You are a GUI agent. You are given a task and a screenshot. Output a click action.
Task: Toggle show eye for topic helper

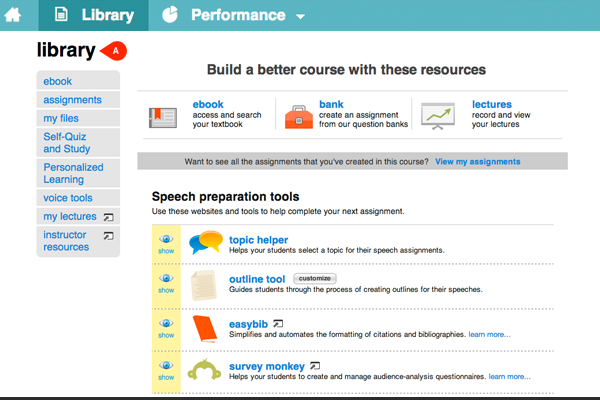pos(166,244)
